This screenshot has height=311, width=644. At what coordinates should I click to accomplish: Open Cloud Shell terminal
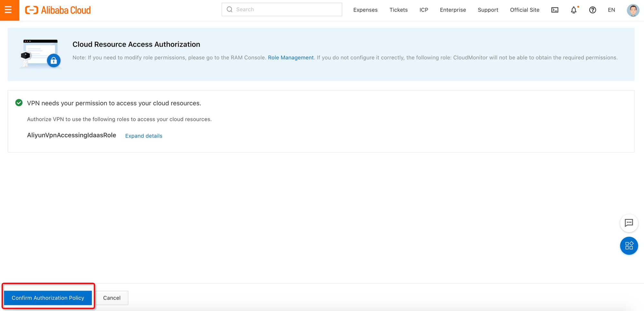(554, 10)
